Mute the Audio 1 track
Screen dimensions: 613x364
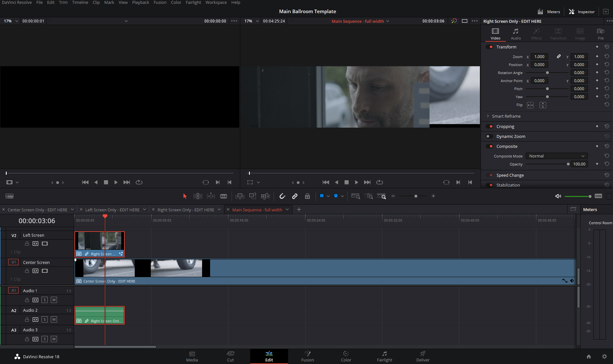(x=54, y=300)
